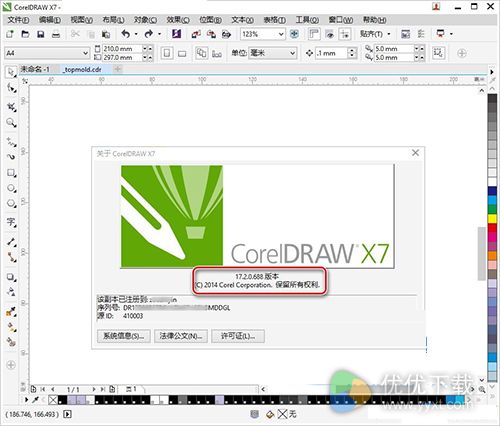
Task: Redo the last undone action
Action: point(149,34)
